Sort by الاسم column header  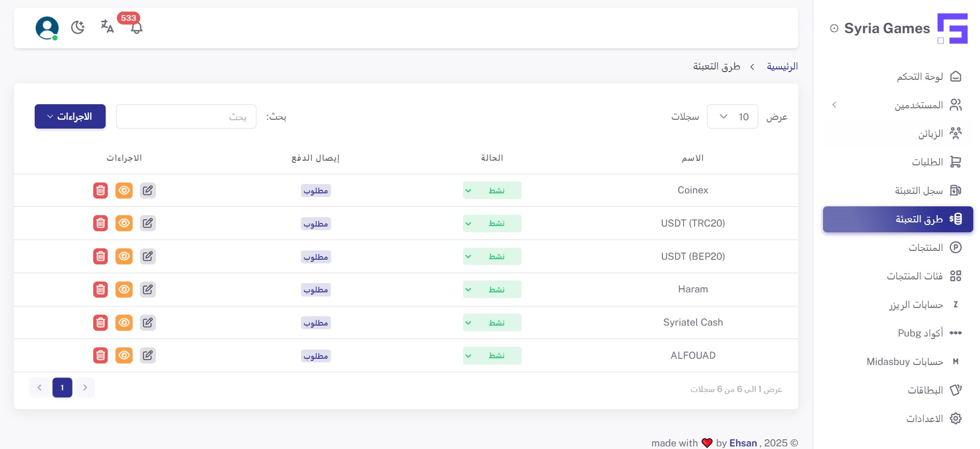click(x=693, y=158)
